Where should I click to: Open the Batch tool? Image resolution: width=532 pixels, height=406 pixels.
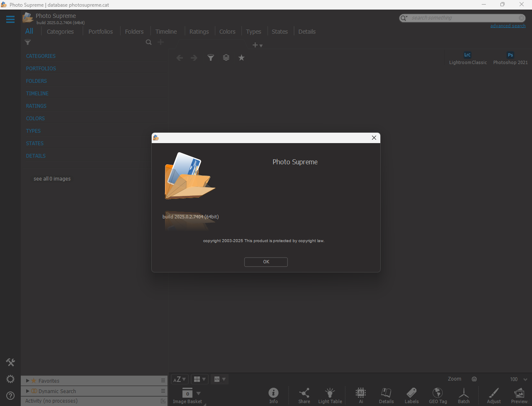point(463,396)
